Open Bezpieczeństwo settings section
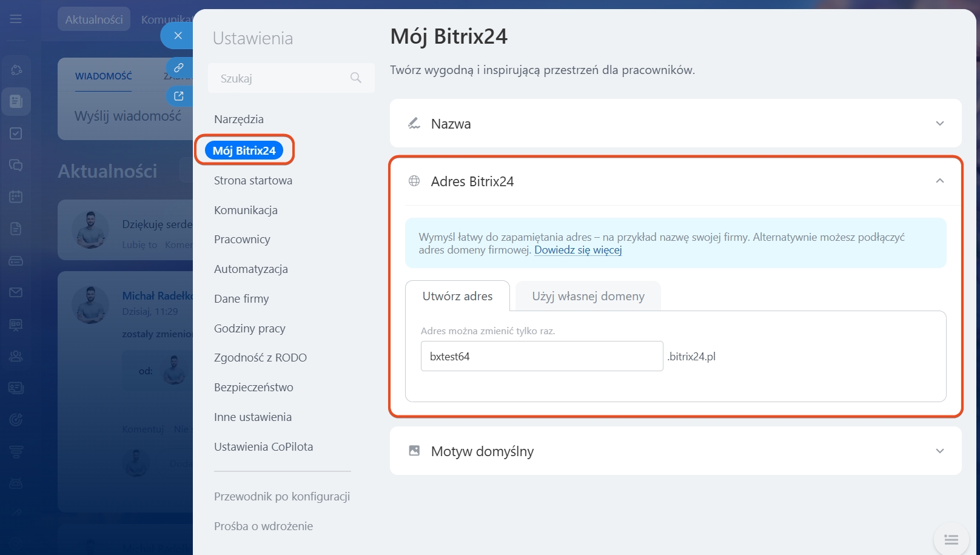980x555 pixels. (x=253, y=388)
